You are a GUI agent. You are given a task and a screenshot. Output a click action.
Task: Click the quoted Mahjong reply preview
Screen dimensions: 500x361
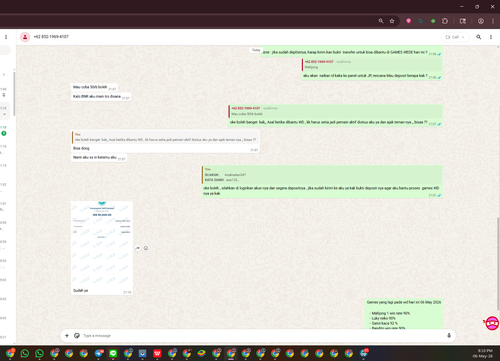pos(372,64)
